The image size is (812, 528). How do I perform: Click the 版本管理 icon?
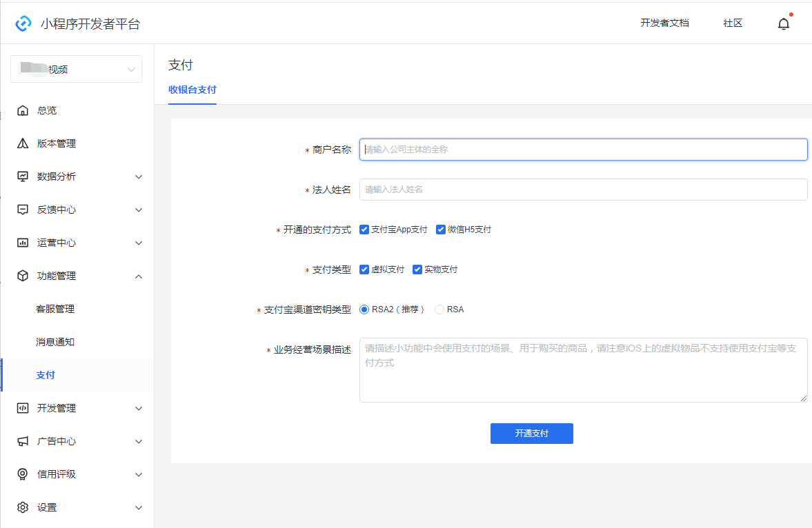point(23,143)
